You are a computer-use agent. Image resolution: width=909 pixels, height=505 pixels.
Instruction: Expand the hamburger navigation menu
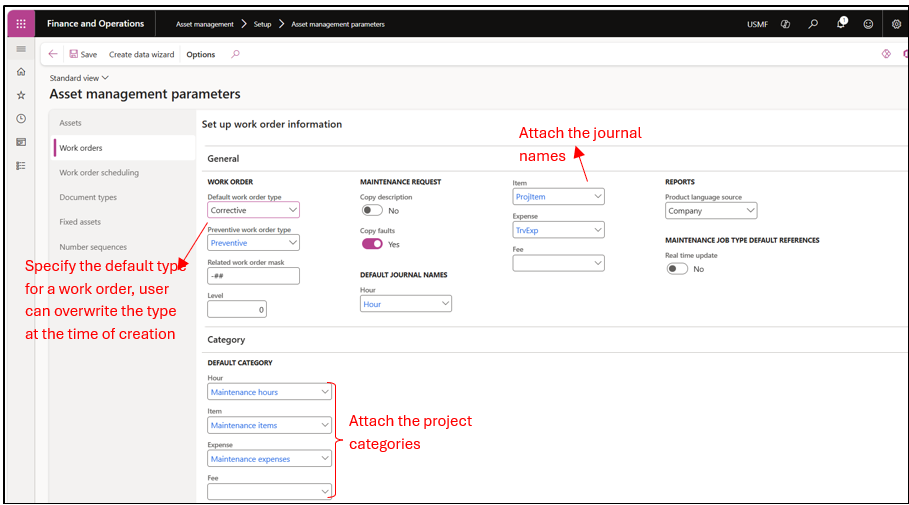click(21, 49)
